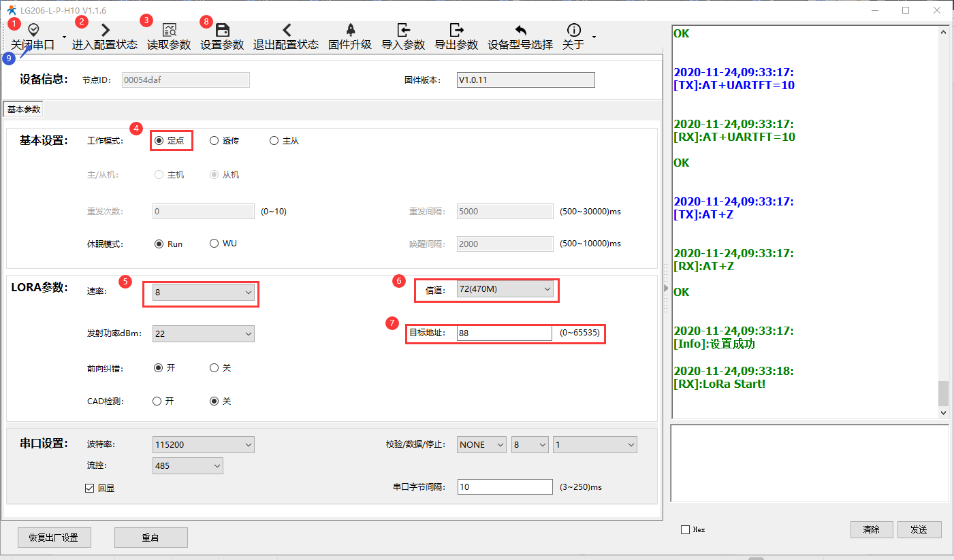The width and height of the screenshot is (954, 560).
Task: Click the 退出配置状态 back arrow icon
Action: pos(286,30)
